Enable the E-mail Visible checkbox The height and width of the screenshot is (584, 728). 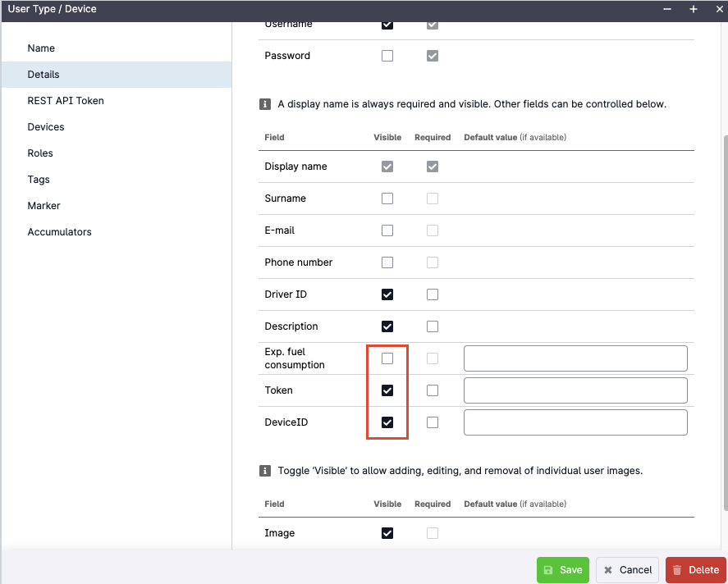point(387,230)
